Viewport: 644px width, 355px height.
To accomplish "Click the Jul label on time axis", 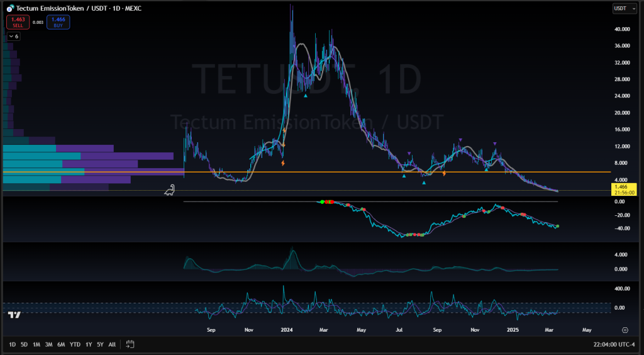I will [x=399, y=330].
